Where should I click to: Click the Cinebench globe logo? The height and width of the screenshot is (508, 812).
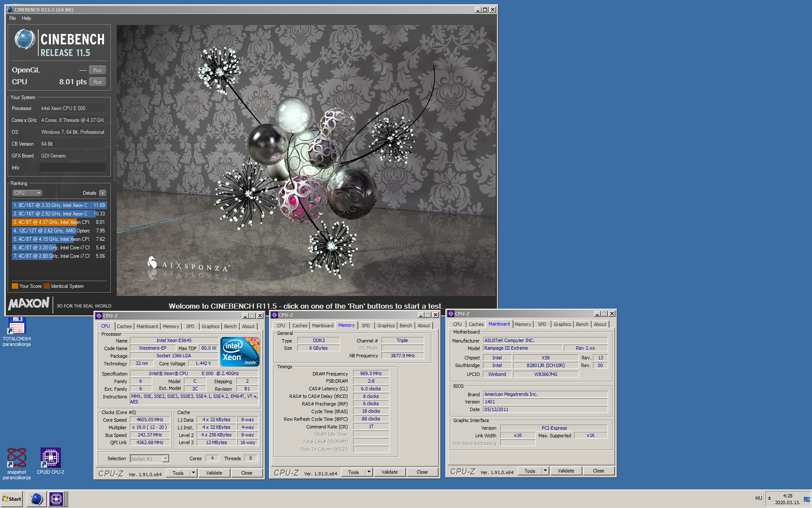[x=25, y=40]
